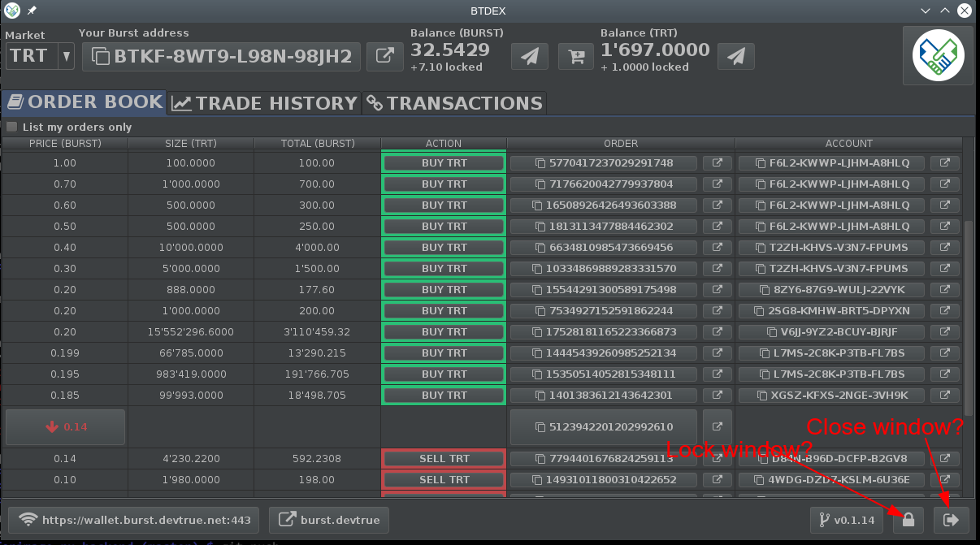Copy Burst address BTKF-8WT9-L98N-98JH2
The height and width of the screenshot is (545, 980).
click(221, 57)
